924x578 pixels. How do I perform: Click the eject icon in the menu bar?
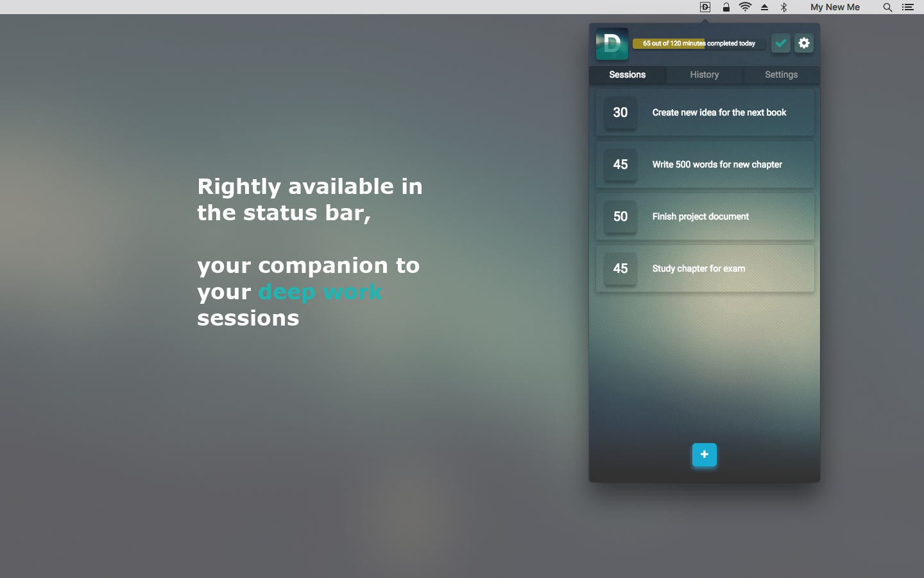click(764, 7)
